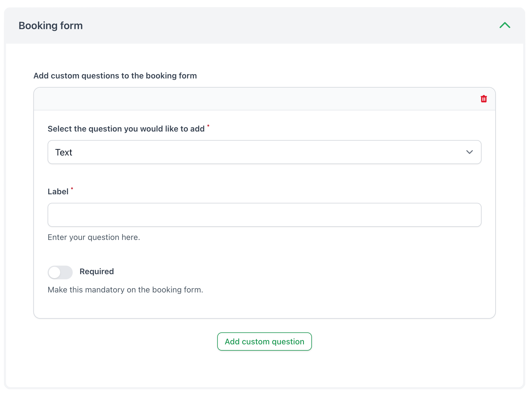Click into the Label input field
This screenshot has height=400, width=532.
264,215
